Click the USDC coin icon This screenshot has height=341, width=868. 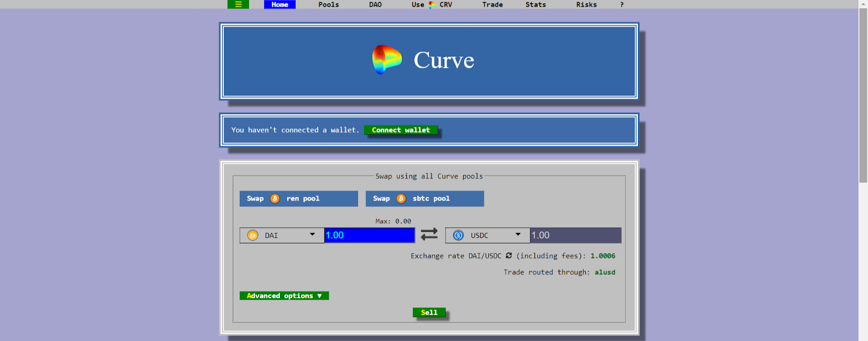pos(458,235)
